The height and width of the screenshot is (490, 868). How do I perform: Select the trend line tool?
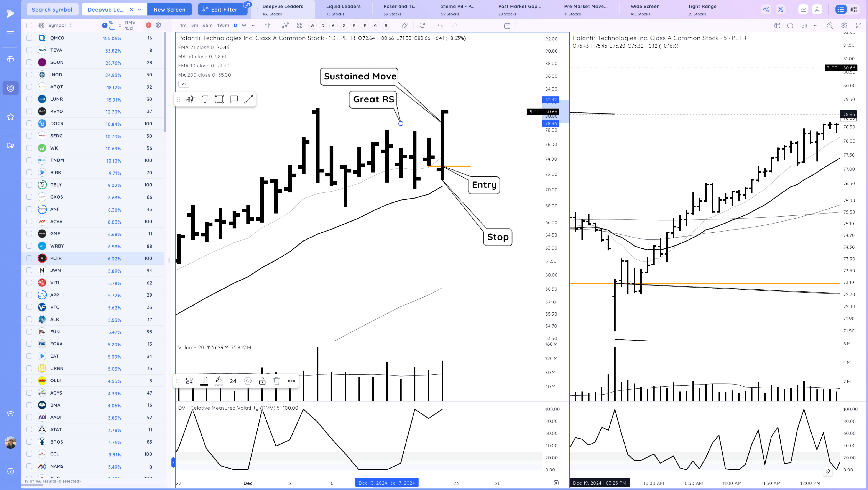248,99
